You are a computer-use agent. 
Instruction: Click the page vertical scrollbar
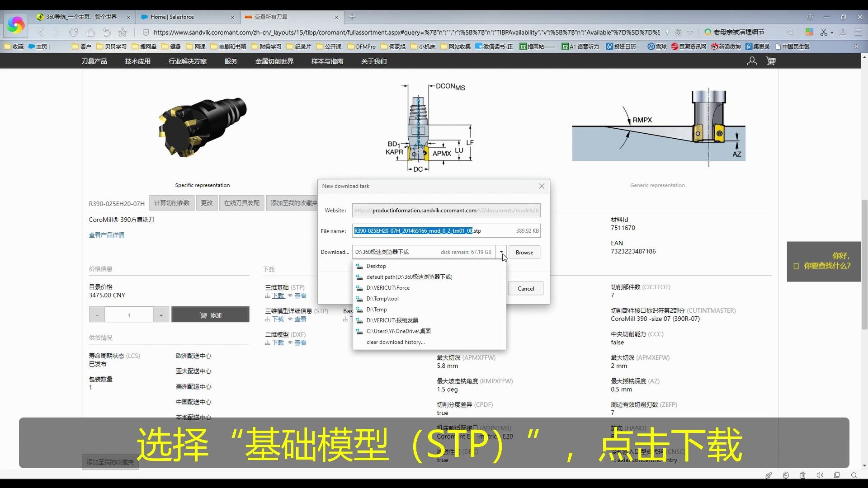864,264
